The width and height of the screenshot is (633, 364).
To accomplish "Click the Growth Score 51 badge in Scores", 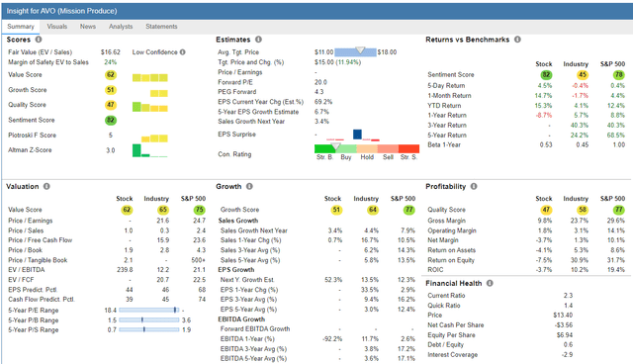I will coord(111,90).
